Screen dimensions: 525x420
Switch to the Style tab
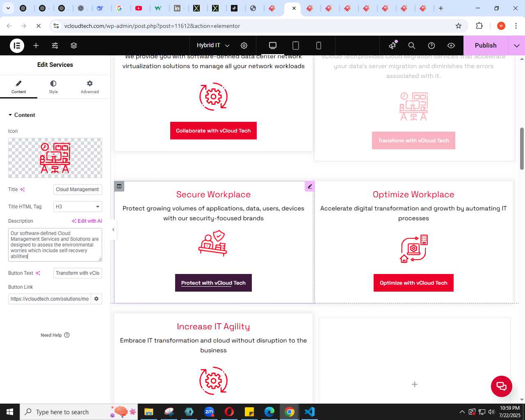53,87
